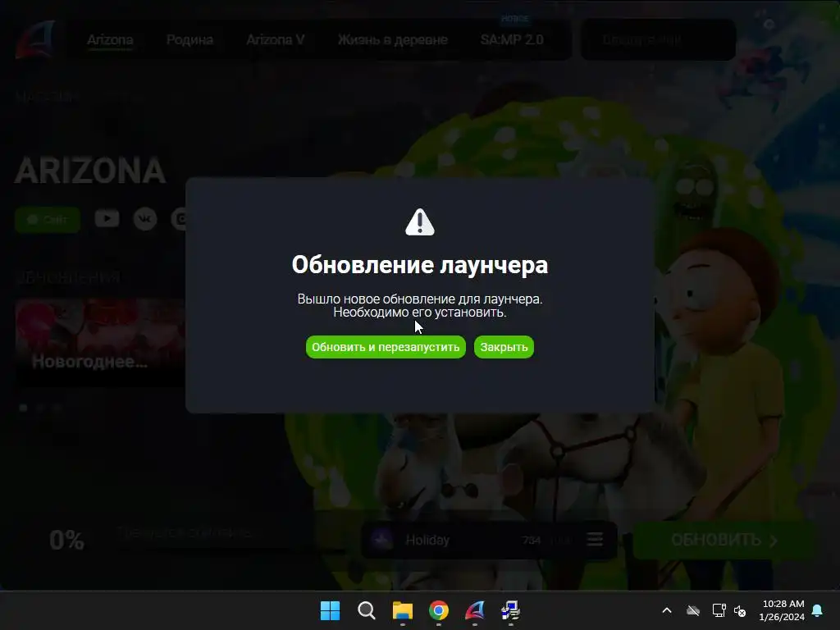
Task: Click the Arizona launcher logo
Action: (36, 39)
